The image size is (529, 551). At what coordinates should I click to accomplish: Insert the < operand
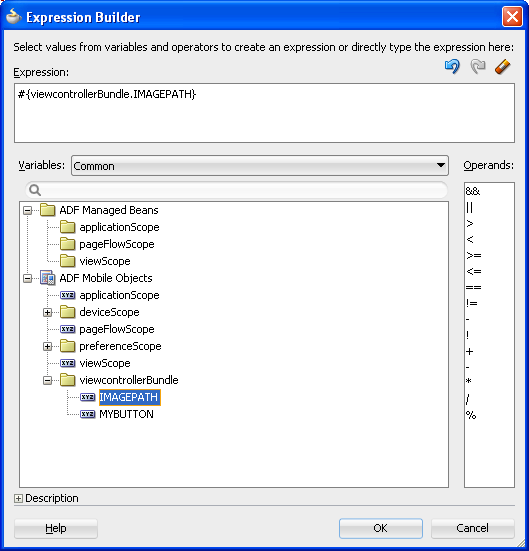tap(470, 239)
